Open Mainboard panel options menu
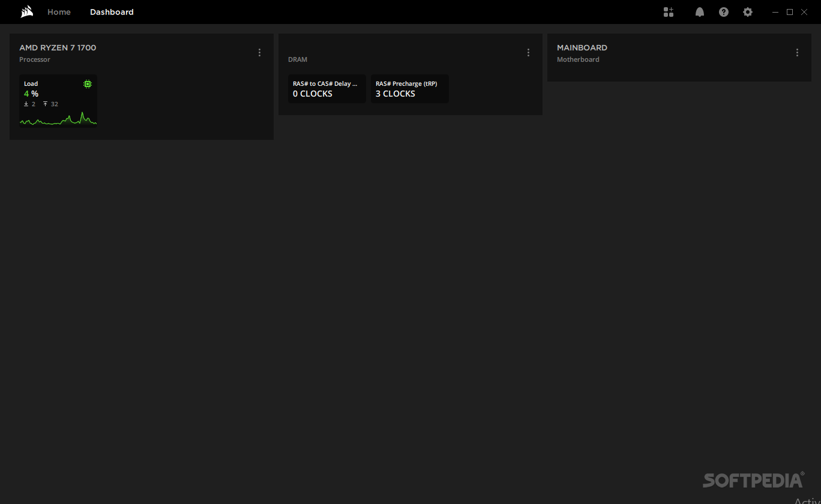The width and height of the screenshot is (821, 504). coord(797,53)
